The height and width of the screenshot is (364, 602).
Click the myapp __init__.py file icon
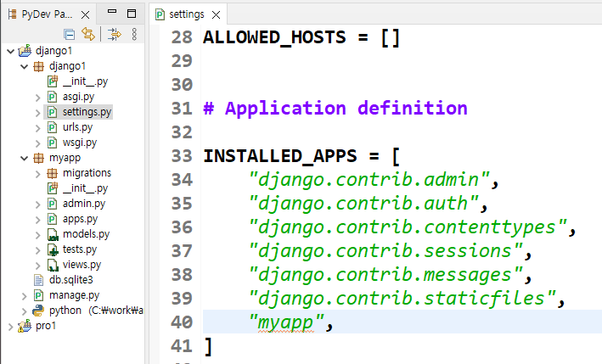(x=52, y=188)
